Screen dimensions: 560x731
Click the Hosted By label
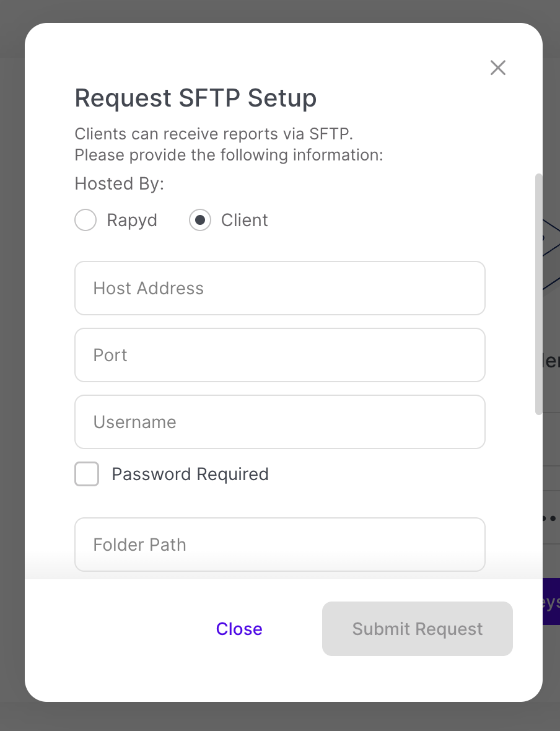[x=118, y=183]
